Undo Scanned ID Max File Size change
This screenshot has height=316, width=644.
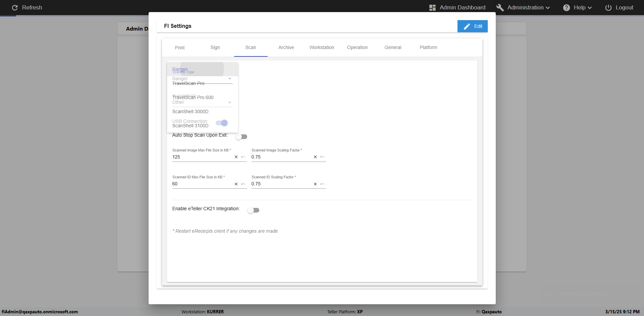point(243,184)
